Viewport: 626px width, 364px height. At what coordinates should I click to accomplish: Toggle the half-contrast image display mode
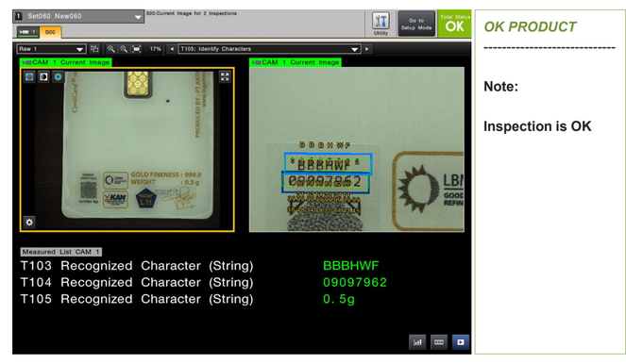coord(43,76)
